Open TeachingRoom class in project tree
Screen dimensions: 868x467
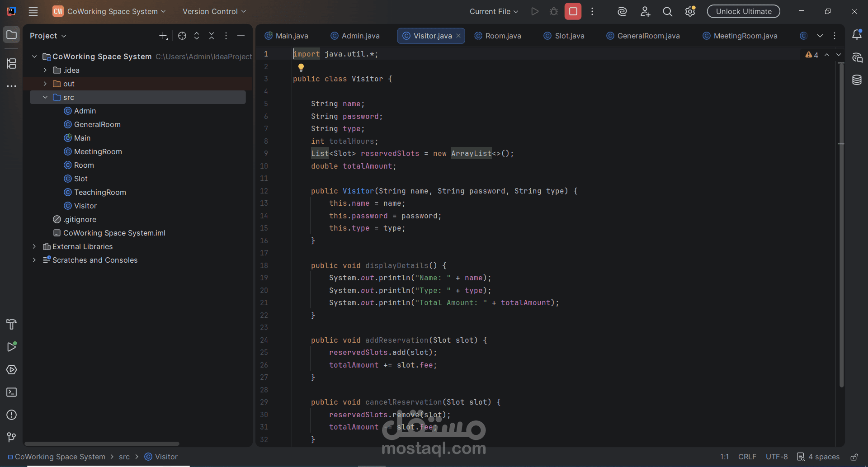tap(100, 192)
